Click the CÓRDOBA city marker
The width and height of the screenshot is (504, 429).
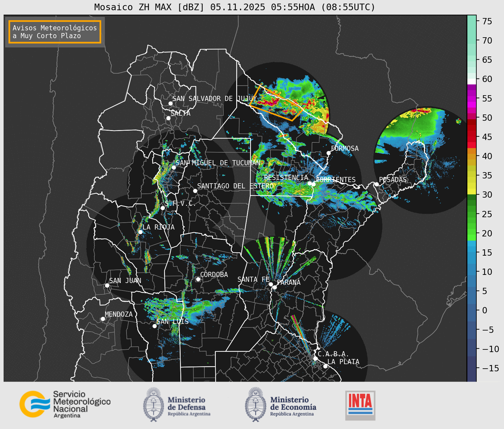tap(198, 279)
